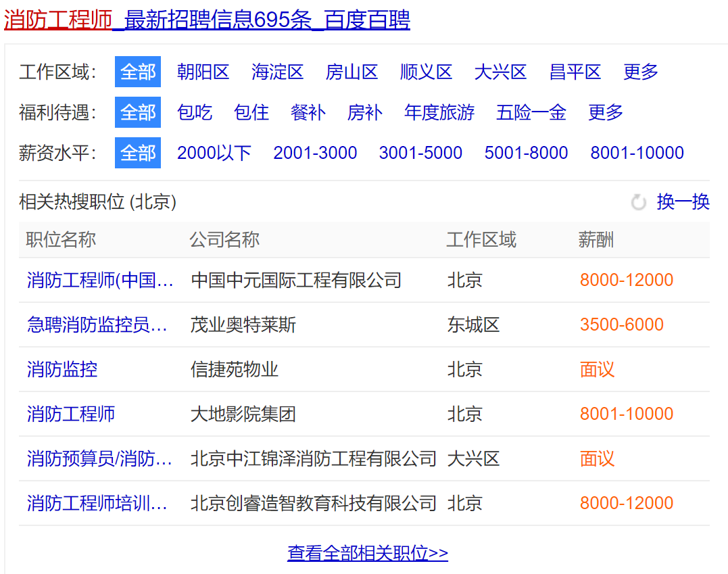Click company name 大地影院集团

click(243, 414)
